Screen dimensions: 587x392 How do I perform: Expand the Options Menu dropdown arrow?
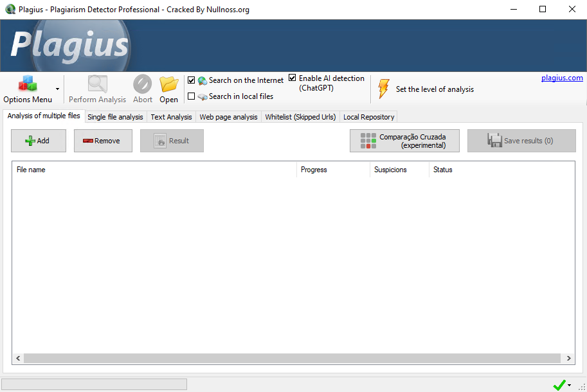click(x=57, y=89)
